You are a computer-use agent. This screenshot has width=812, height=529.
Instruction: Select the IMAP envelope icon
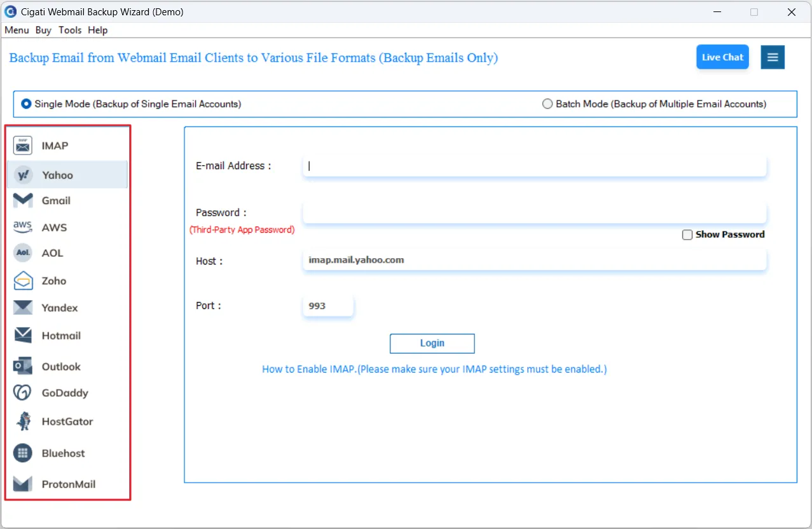click(x=23, y=146)
